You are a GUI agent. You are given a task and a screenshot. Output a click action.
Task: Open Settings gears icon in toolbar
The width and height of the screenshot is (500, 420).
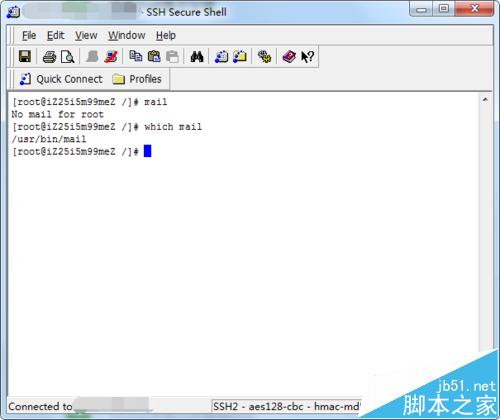pos(264,57)
